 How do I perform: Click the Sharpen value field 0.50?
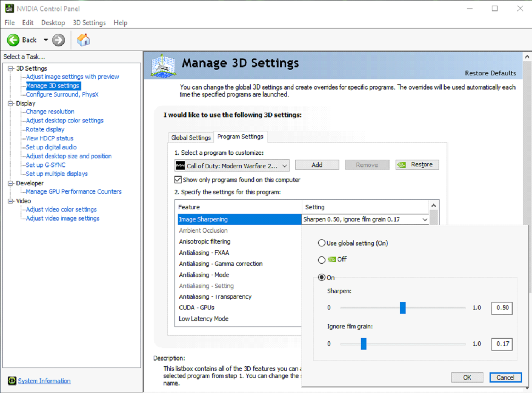pos(502,308)
